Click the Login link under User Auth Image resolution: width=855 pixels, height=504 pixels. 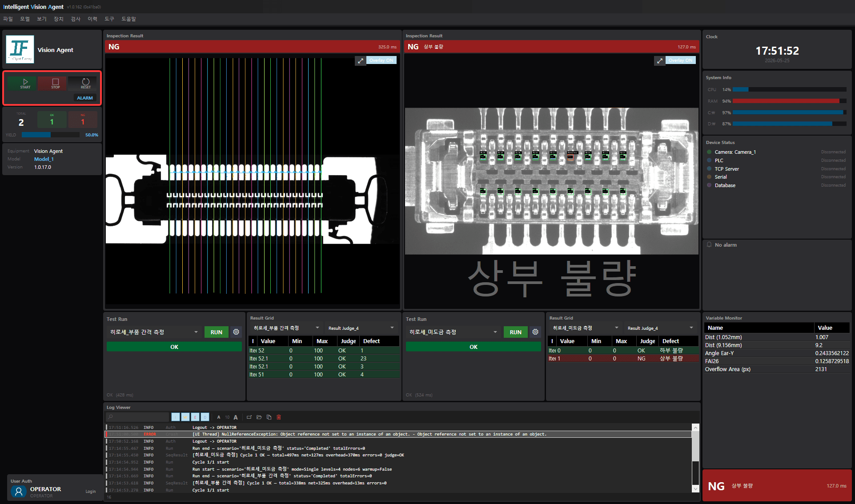pyautogui.click(x=91, y=491)
